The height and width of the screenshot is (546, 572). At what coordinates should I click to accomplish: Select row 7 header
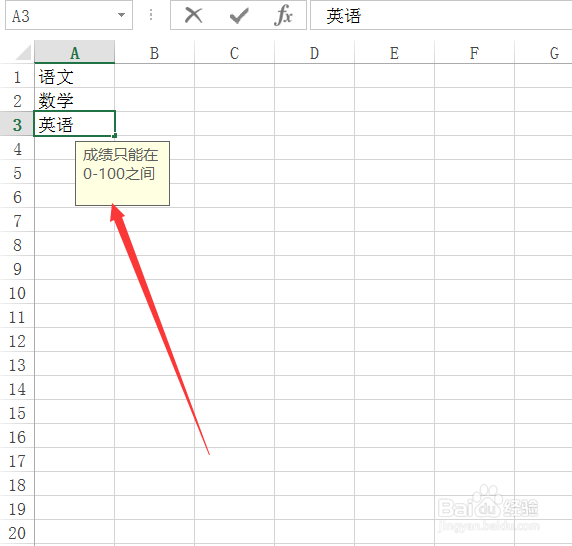pos(17,220)
